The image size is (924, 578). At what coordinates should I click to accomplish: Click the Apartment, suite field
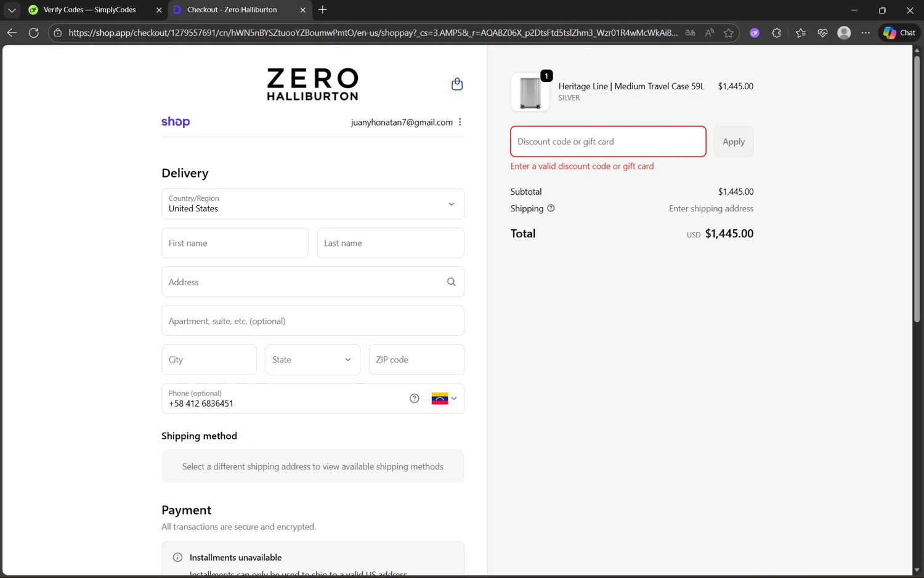[313, 321]
